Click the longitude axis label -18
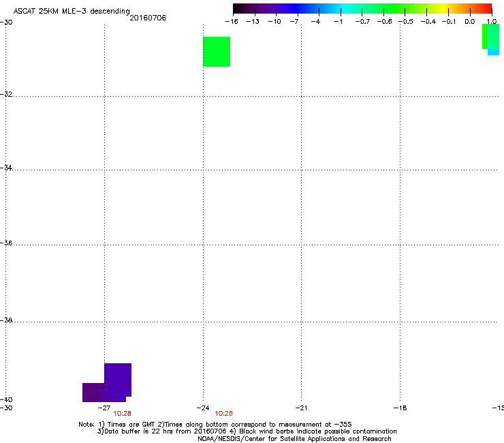The height and width of the screenshot is (443, 504). click(400, 408)
